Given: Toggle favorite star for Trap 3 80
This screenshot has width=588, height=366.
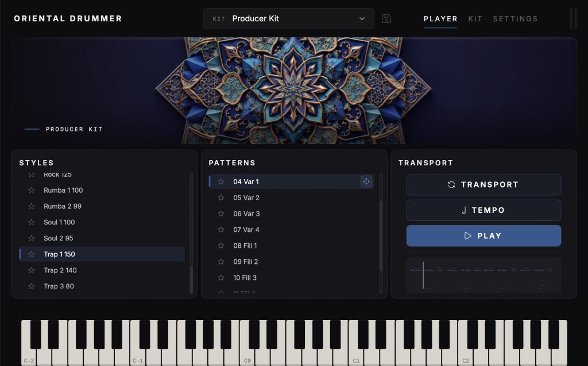Looking at the screenshot, I should (32, 286).
